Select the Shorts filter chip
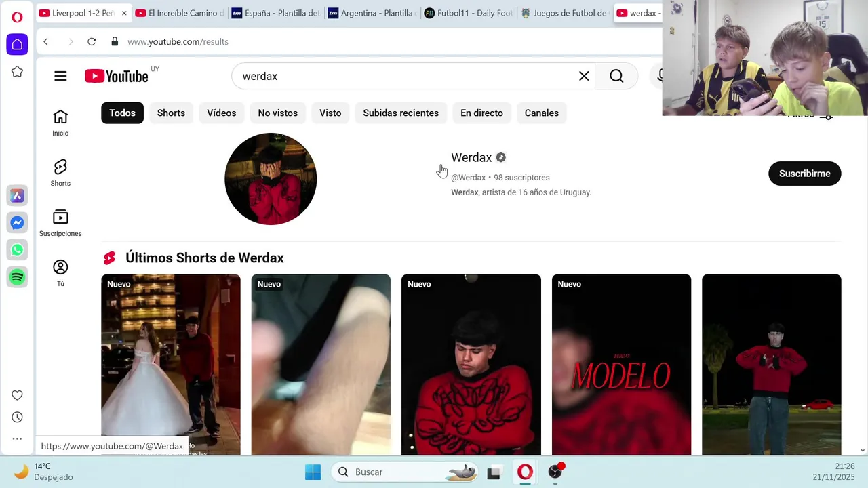Image resolution: width=868 pixels, height=488 pixels. pos(171,113)
